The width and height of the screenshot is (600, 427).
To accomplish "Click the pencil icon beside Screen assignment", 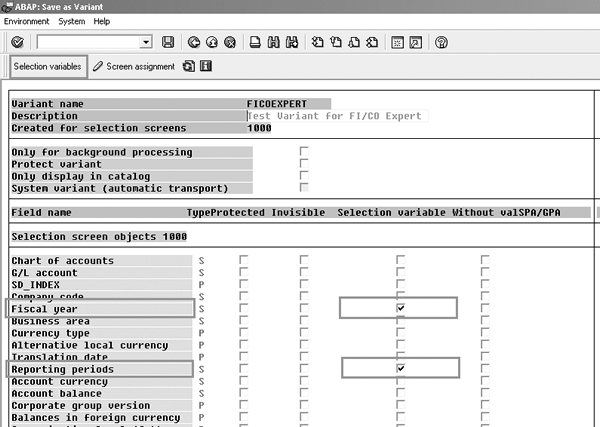I will click(98, 67).
